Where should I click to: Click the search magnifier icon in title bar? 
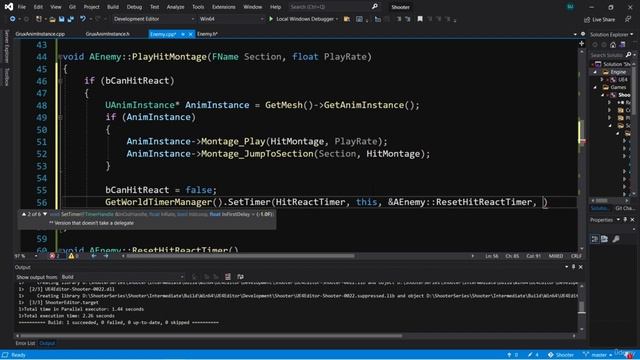[x=375, y=7]
